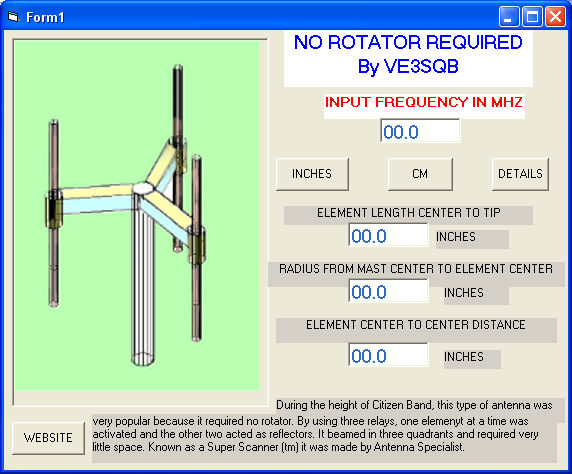This screenshot has height=474, width=572.
Task: Click the INPUT FREQUENCY IN MHZ label
Action: coord(424,103)
